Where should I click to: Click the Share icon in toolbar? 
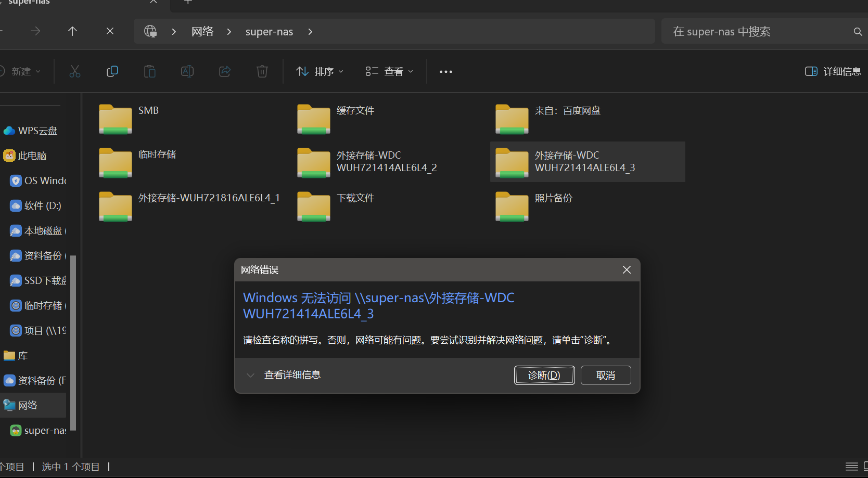click(225, 71)
